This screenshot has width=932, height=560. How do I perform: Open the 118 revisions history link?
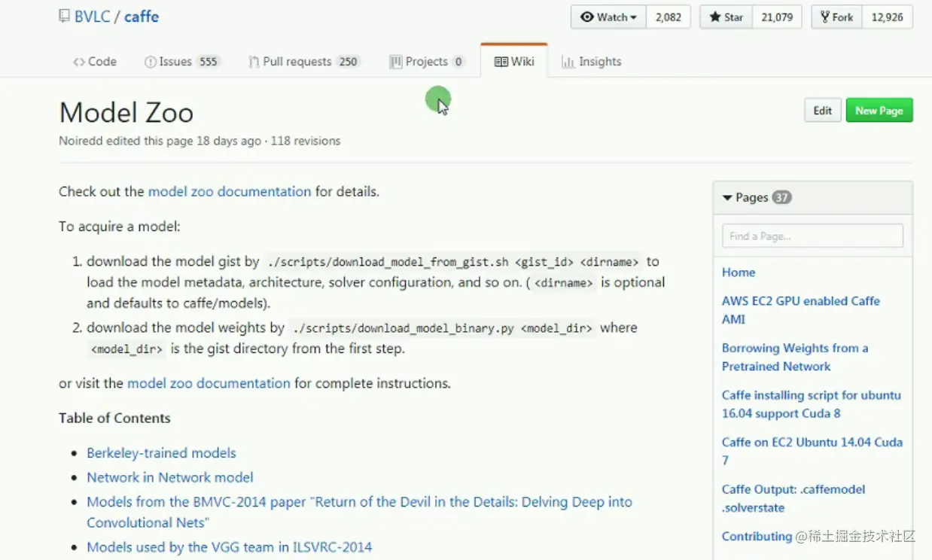(305, 141)
